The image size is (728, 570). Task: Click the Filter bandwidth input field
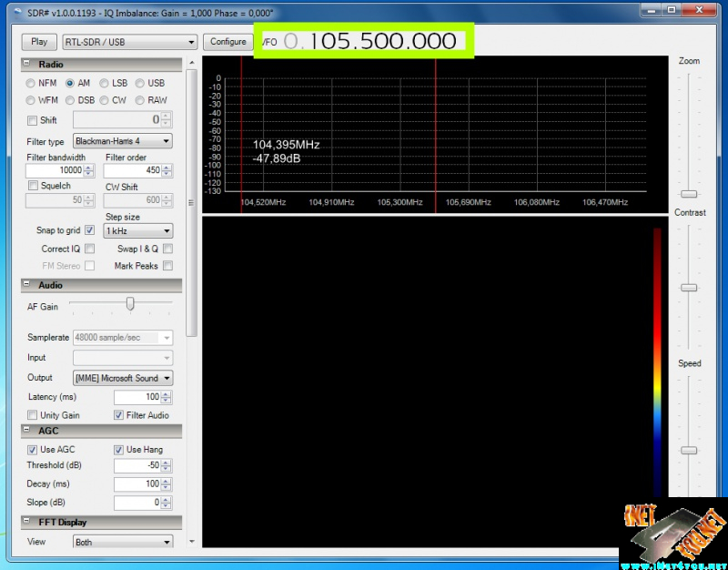(x=55, y=171)
